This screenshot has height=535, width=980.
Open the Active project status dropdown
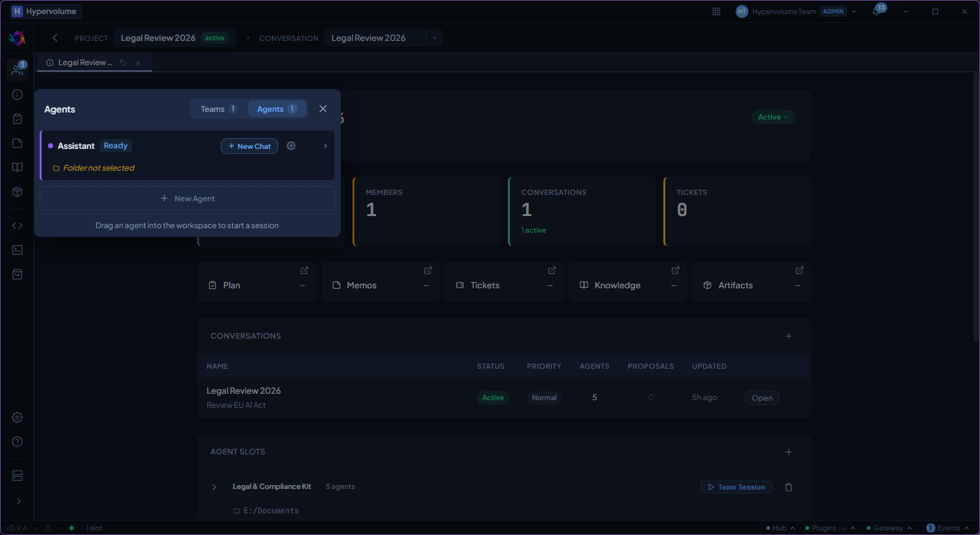[x=773, y=117]
